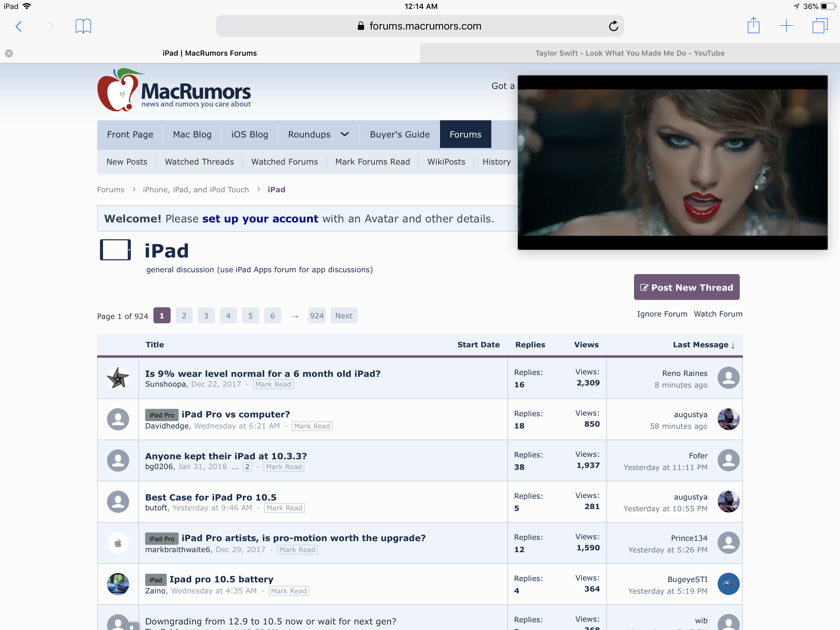Viewport: 840px width, 630px height.
Task: Jump ahead via pagination arrow
Action: point(295,316)
